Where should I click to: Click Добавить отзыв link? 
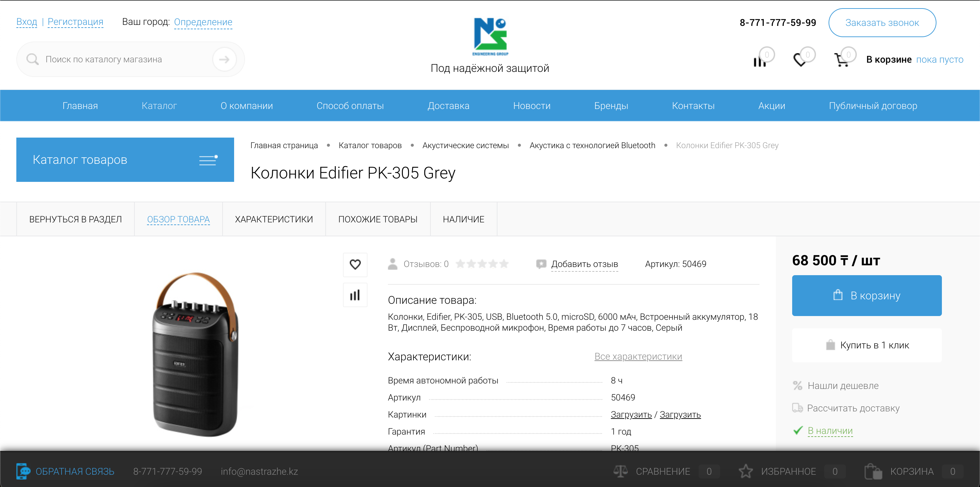click(x=584, y=264)
